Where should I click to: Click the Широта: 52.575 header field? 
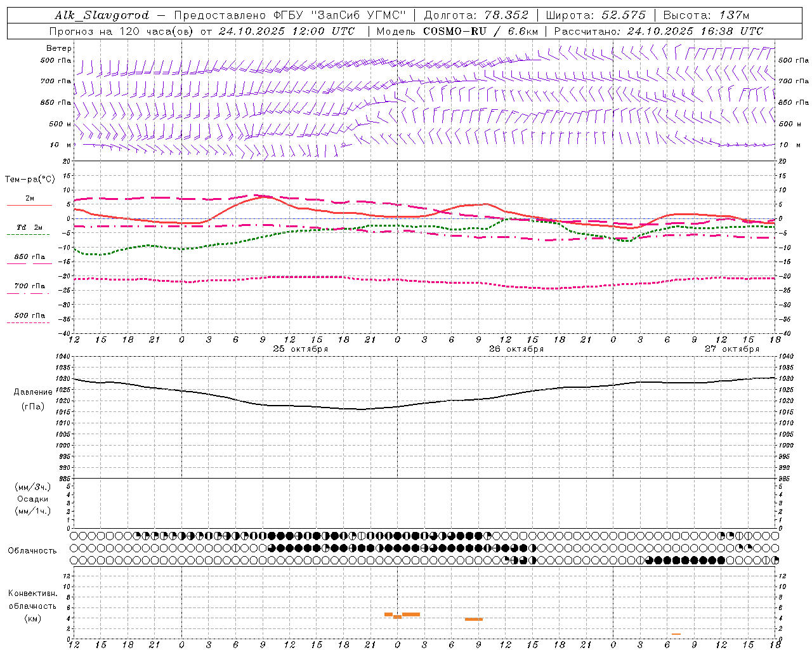point(596,15)
